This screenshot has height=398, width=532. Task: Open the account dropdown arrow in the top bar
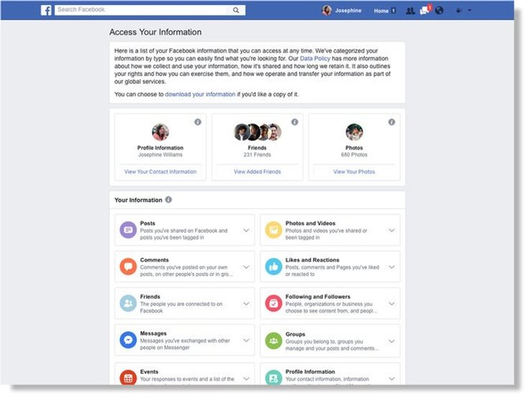pos(470,11)
